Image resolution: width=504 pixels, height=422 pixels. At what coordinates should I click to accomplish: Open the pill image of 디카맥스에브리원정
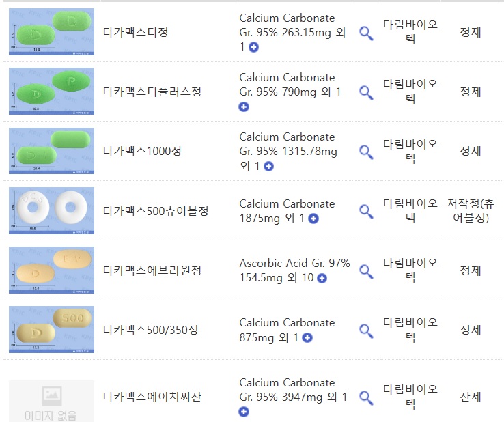coord(51,270)
